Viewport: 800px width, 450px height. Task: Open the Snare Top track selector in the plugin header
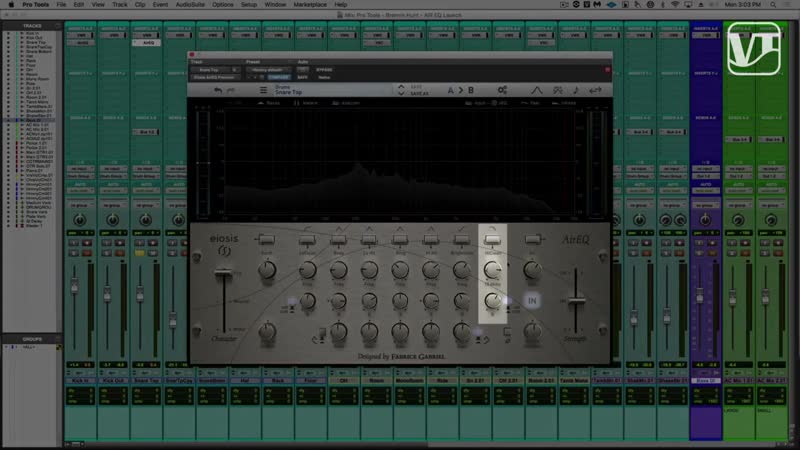(217, 70)
